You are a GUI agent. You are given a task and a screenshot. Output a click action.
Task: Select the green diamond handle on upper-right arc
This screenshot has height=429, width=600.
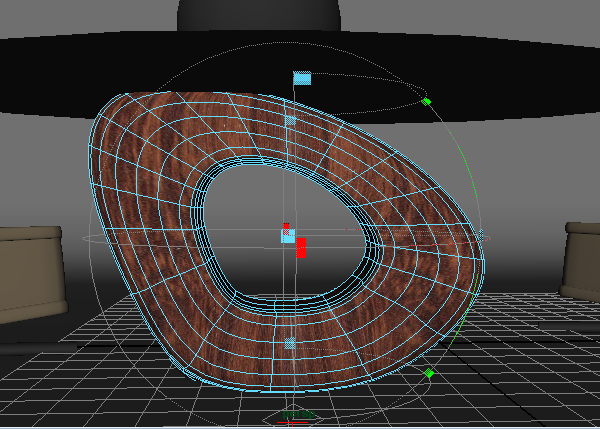click(426, 101)
